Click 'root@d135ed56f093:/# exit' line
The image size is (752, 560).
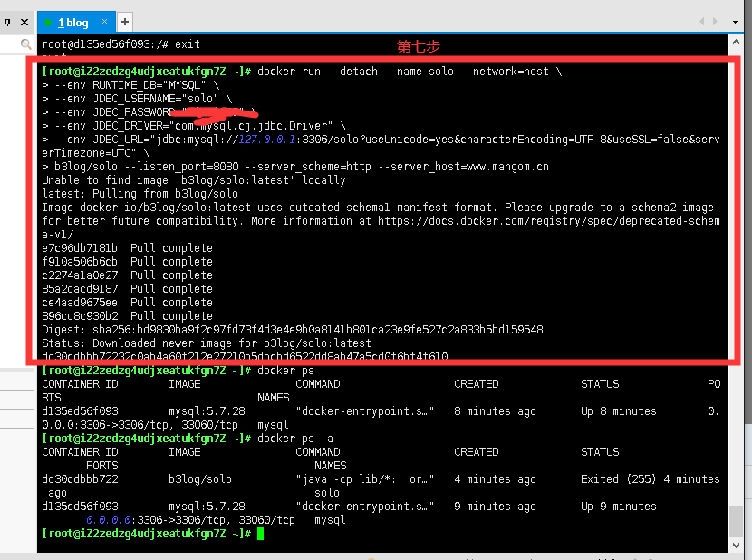(121, 44)
